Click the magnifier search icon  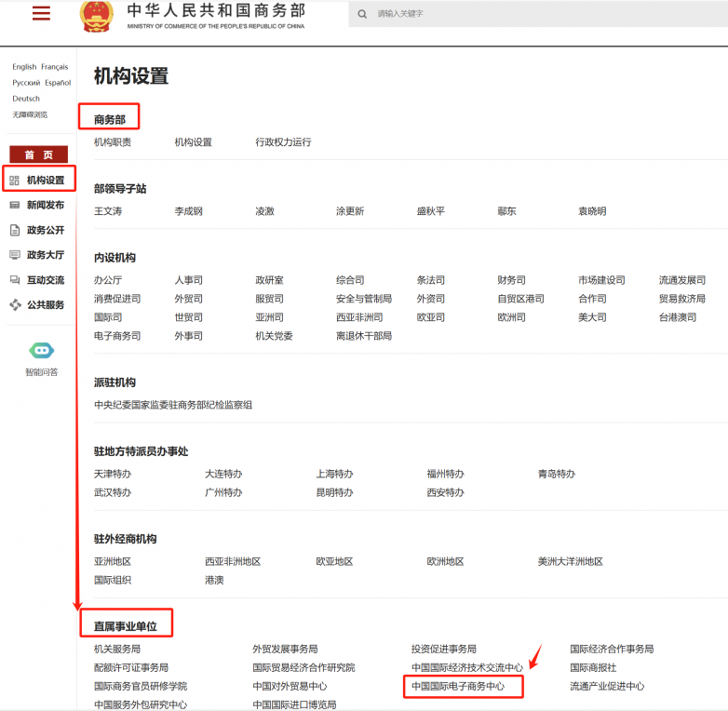coord(362,14)
